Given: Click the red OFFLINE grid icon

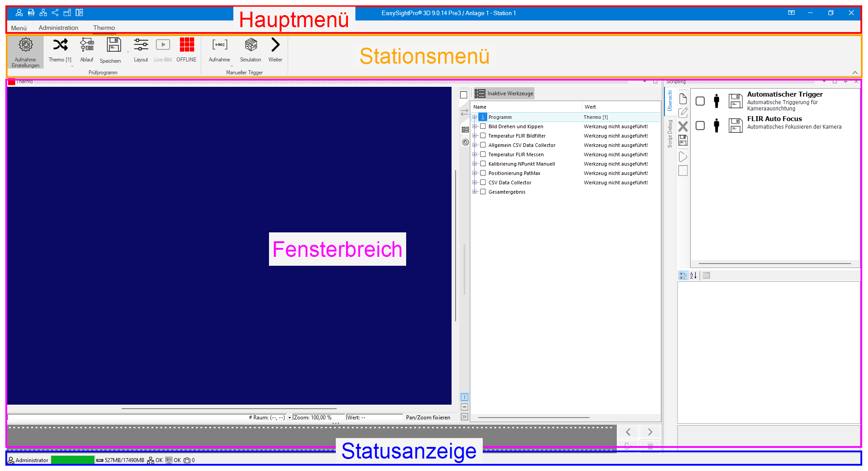Looking at the screenshot, I should (x=187, y=45).
